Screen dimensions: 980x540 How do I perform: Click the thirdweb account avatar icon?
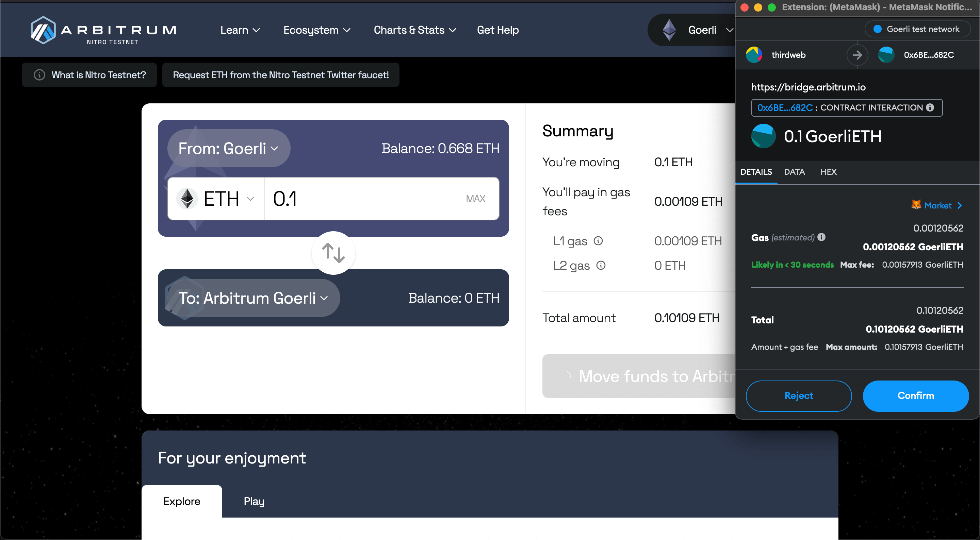[754, 55]
